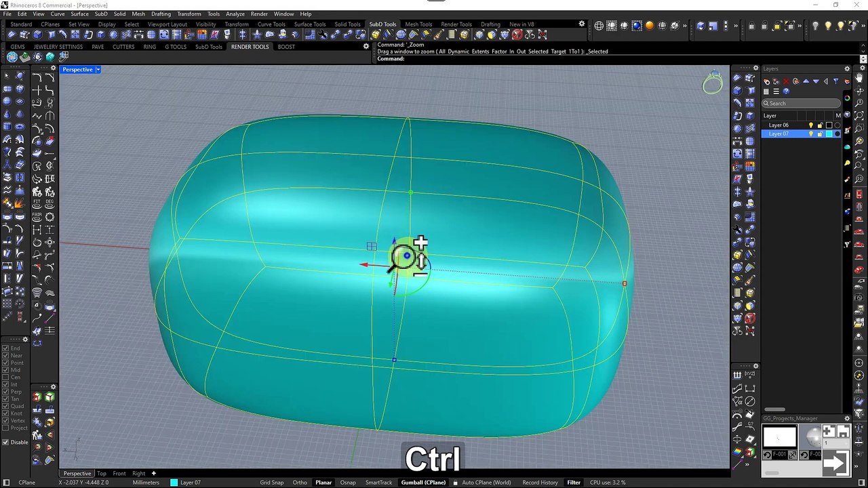Open the SubD menu

(101, 14)
